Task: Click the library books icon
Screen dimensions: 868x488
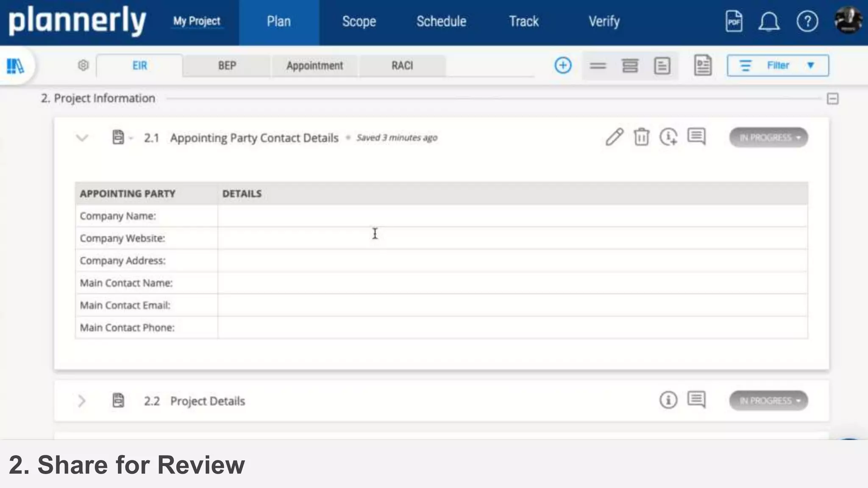Action: pos(16,66)
